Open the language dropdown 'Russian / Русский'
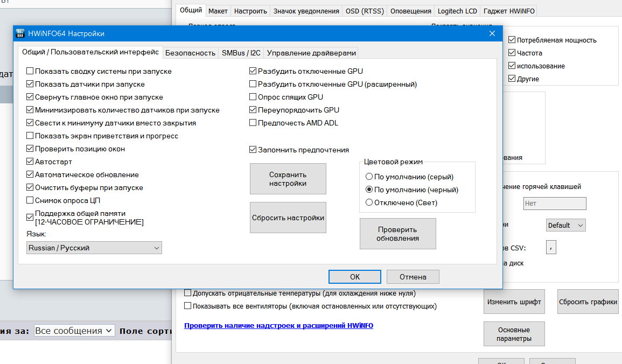Screen dimensions: 622x364 [94, 248]
